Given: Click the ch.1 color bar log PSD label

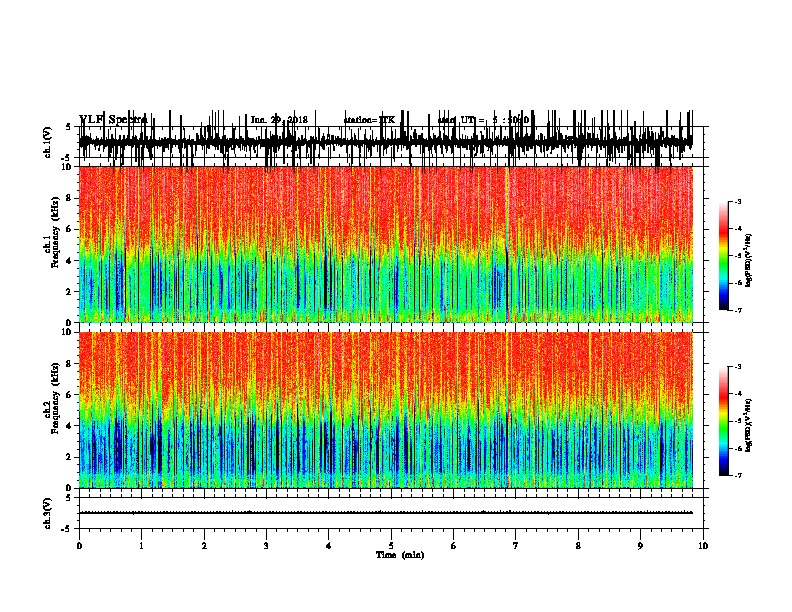Looking at the screenshot, I should (748, 260).
